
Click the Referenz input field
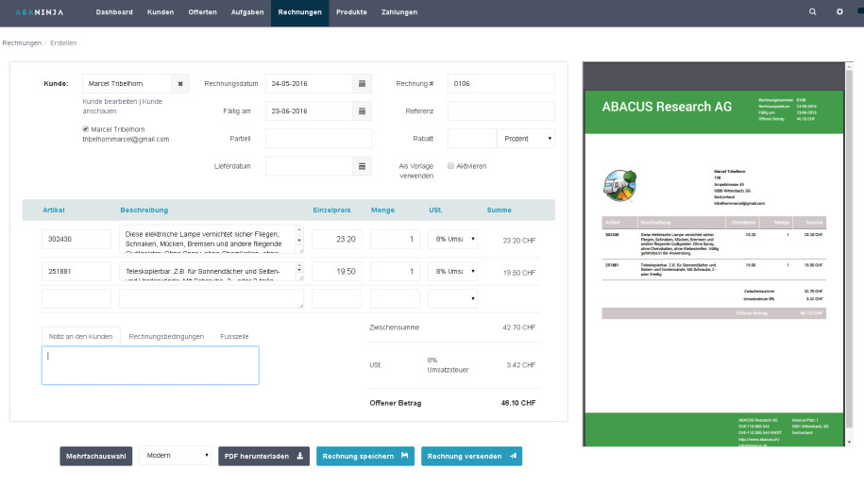click(x=500, y=111)
